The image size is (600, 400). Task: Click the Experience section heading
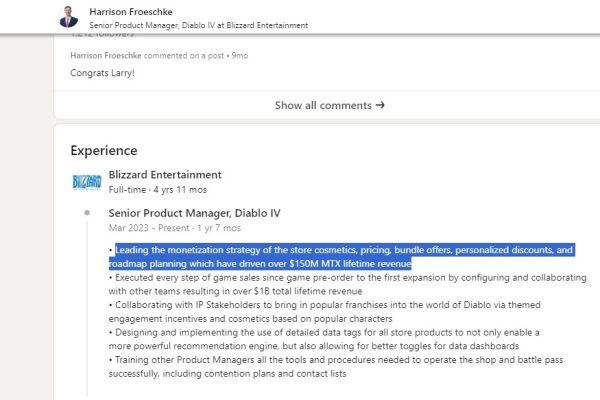pyautogui.click(x=104, y=150)
